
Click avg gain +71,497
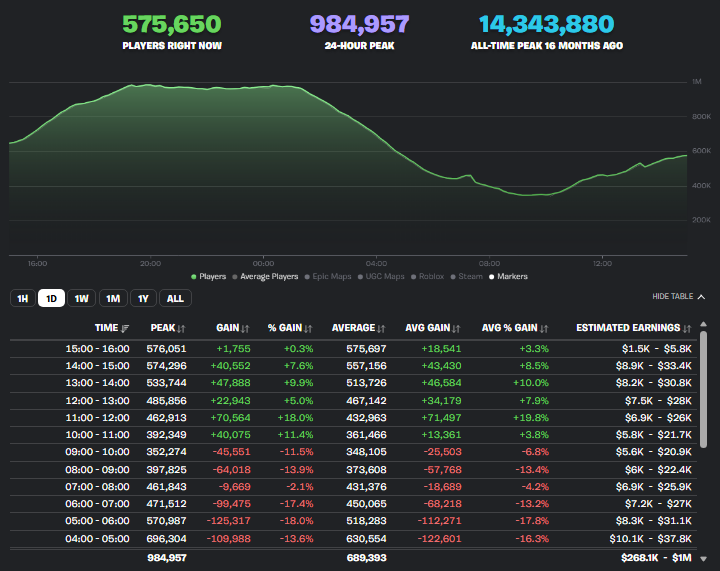click(441, 418)
